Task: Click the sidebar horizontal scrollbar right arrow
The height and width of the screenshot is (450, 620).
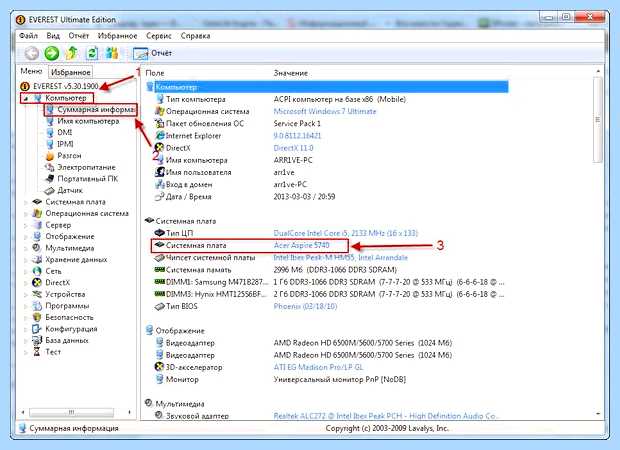Action: pyautogui.click(x=130, y=412)
